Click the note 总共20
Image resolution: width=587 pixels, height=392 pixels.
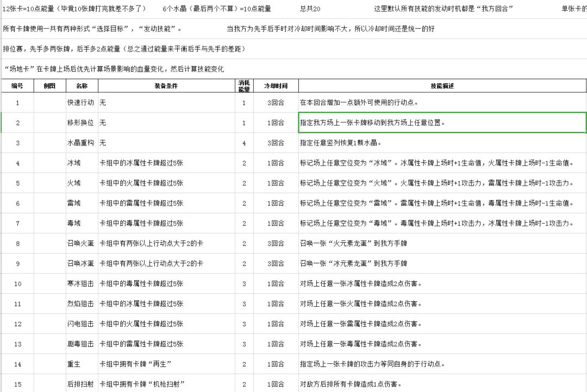point(310,9)
